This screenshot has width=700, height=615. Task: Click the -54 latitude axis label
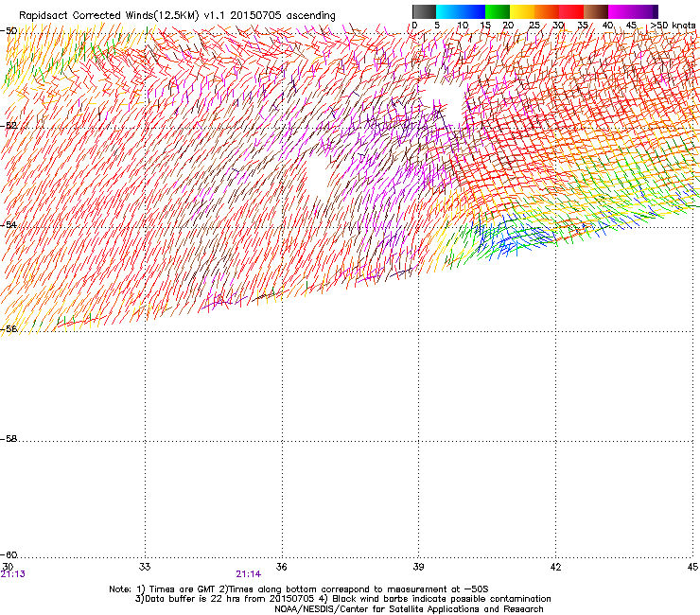pos(9,224)
